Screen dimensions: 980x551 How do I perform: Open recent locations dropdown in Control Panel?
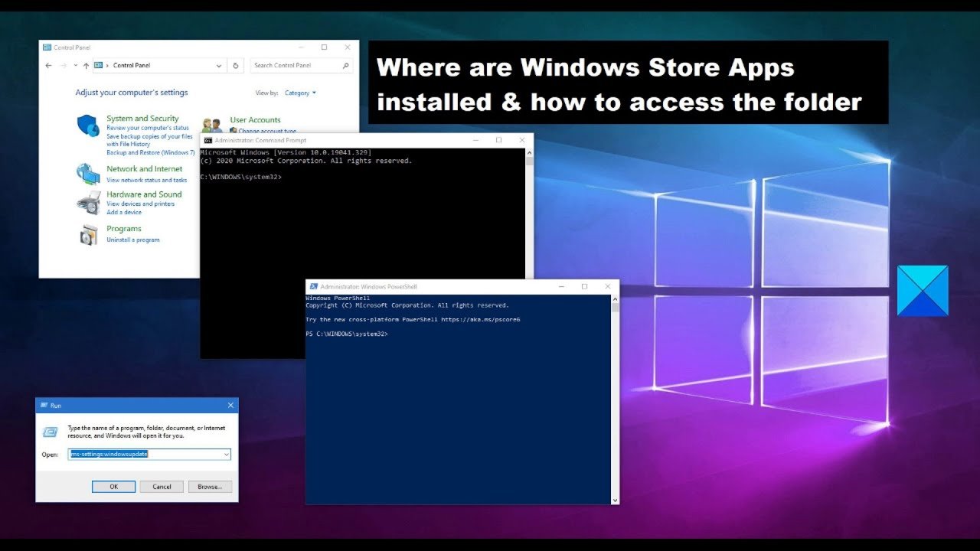(76, 66)
